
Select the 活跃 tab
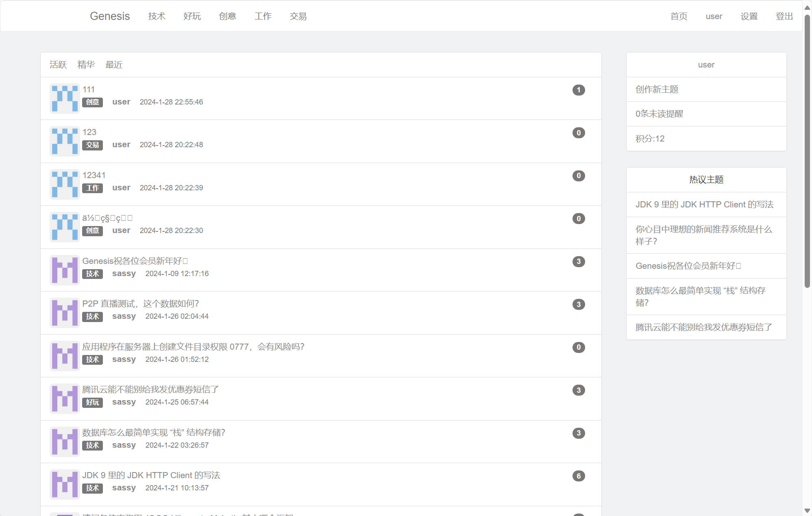click(x=58, y=65)
